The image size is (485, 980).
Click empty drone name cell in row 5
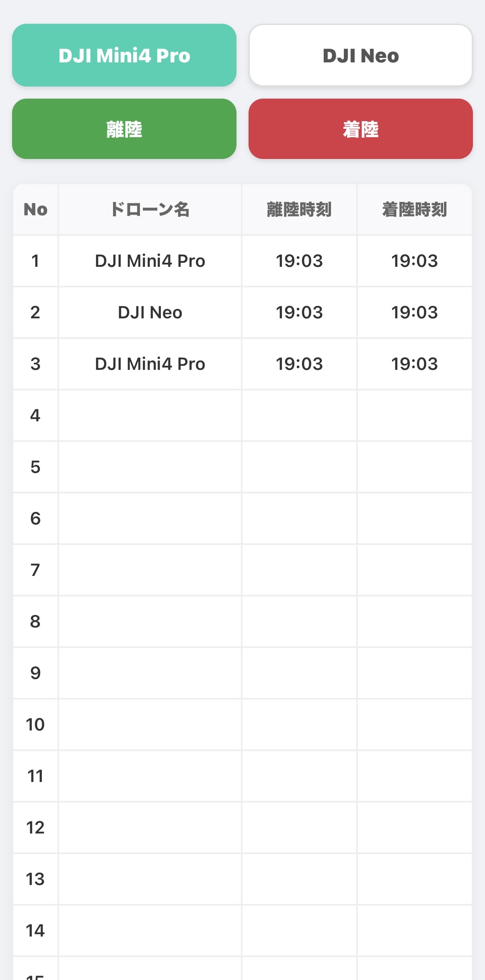[x=150, y=467]
